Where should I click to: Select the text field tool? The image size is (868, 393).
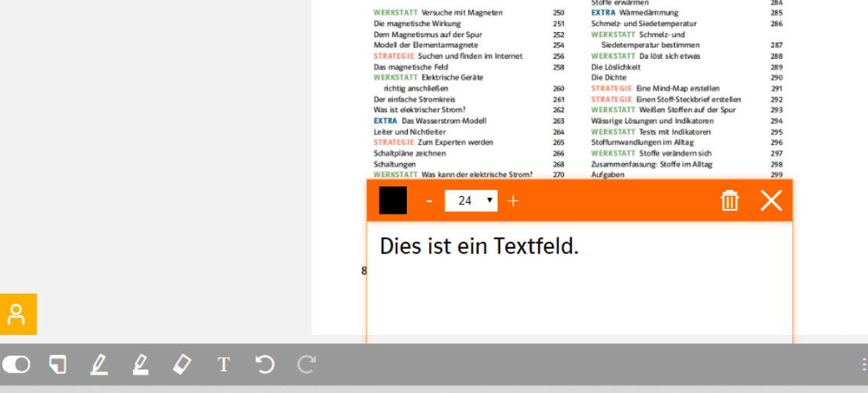tap(223, 365)
